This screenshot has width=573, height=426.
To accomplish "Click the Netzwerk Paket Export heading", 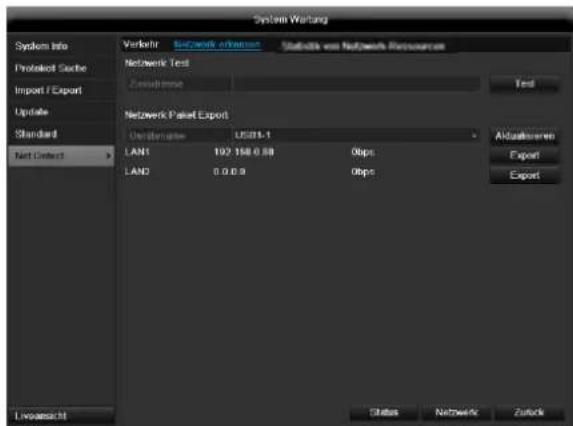I will 177,115.
